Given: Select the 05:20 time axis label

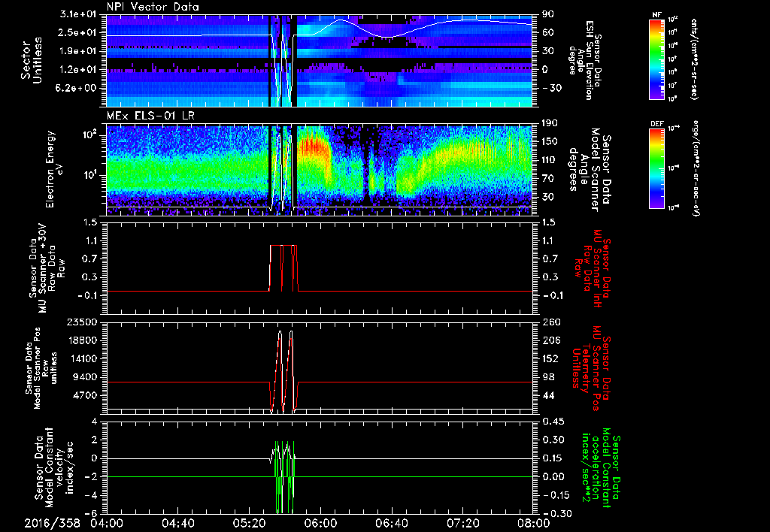Looking at the screenshot, I should (x=248, y=523).
